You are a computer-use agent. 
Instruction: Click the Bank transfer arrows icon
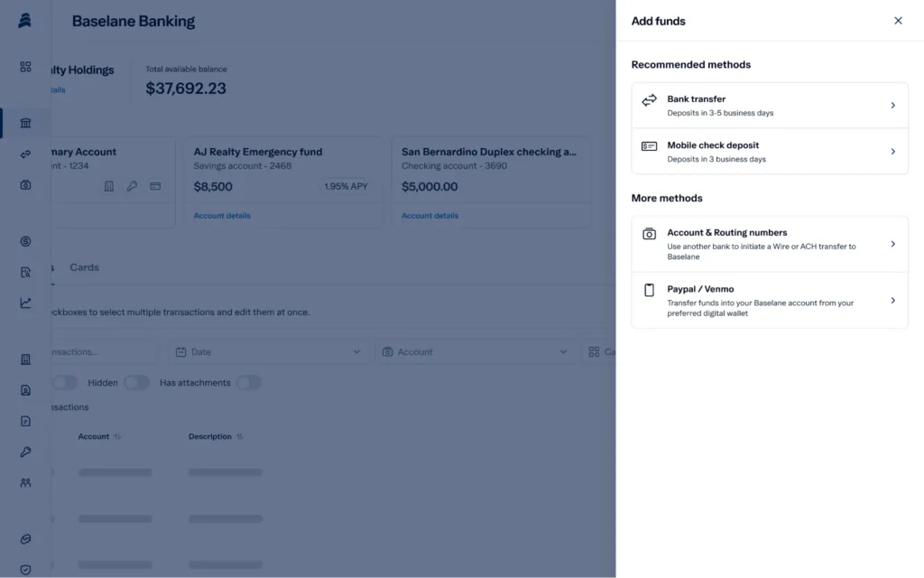649,100
